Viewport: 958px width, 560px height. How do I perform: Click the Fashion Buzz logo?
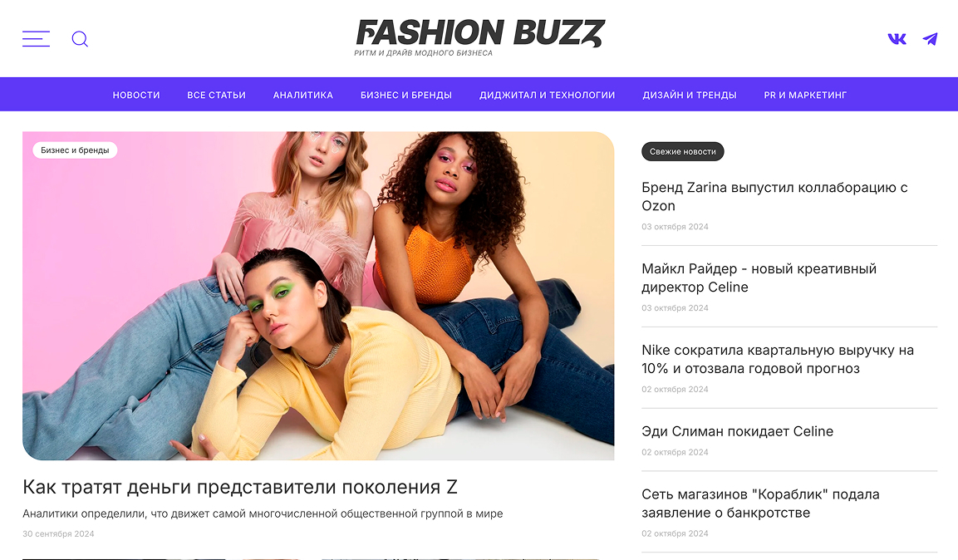(480, 38)
